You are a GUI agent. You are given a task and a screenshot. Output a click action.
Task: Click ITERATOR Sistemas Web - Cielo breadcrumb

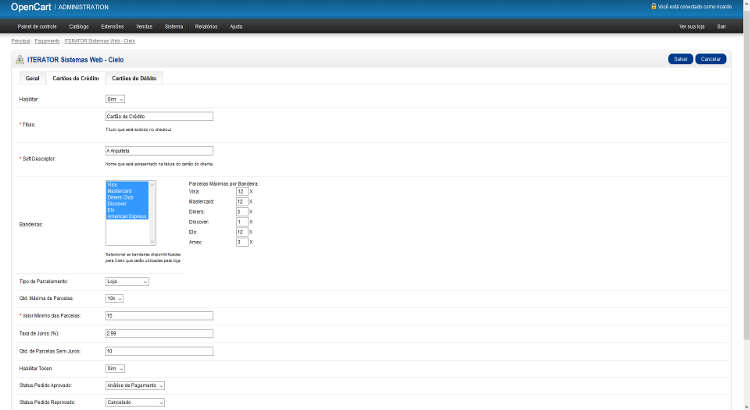pyautogui.click(x=99, y=41)
